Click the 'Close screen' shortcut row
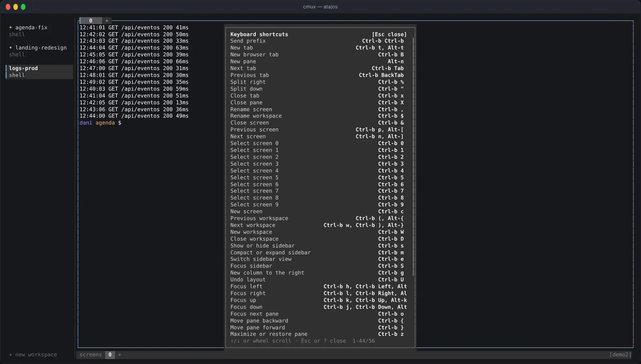The height and width of the screenshot is (364, 641). (x=317, y=123)
